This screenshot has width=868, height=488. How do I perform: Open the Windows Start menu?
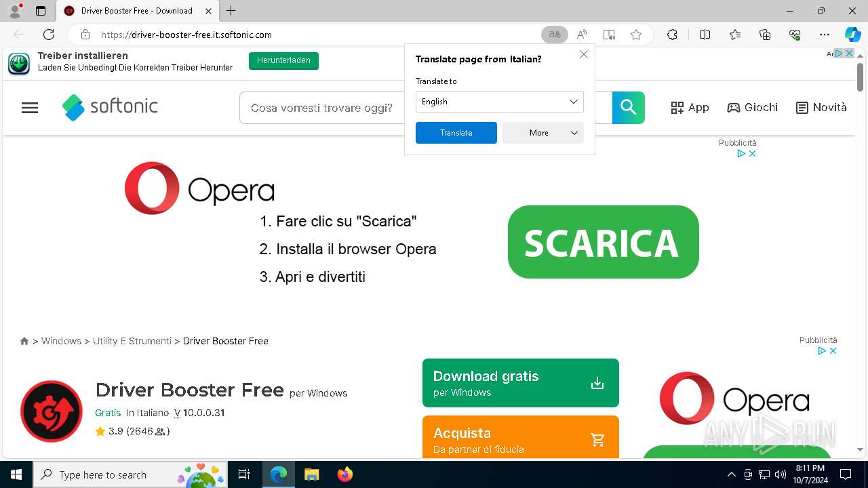coord(16,474)
